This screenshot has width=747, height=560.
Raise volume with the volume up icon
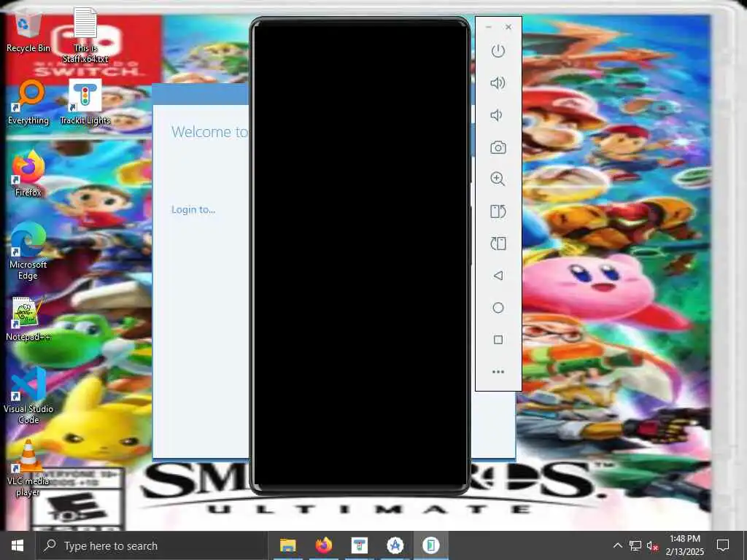pyautogui.click(x=498, y=83)
